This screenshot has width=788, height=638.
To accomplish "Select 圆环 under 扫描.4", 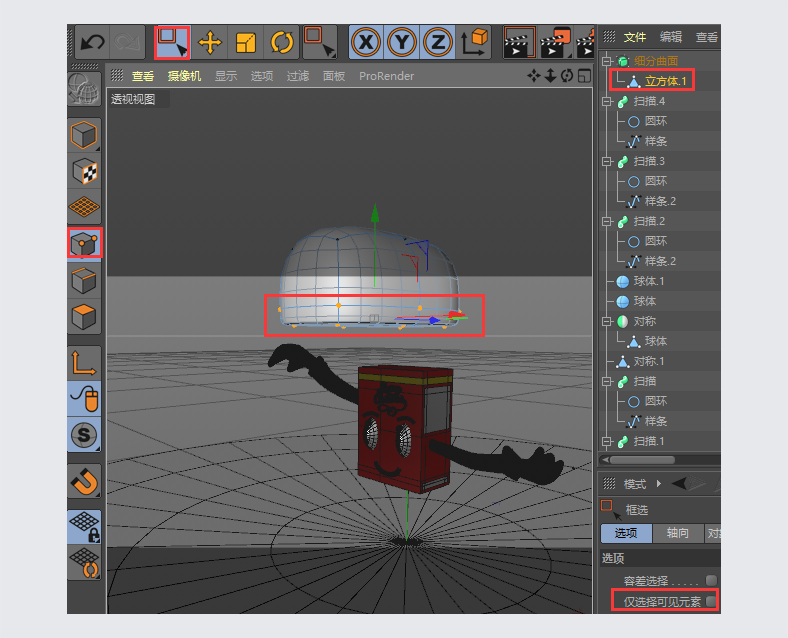I will tap(656, 121).
